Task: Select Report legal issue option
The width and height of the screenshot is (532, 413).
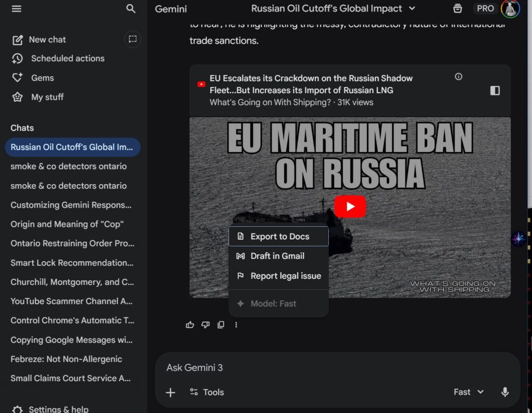Action: coord(285,276)
